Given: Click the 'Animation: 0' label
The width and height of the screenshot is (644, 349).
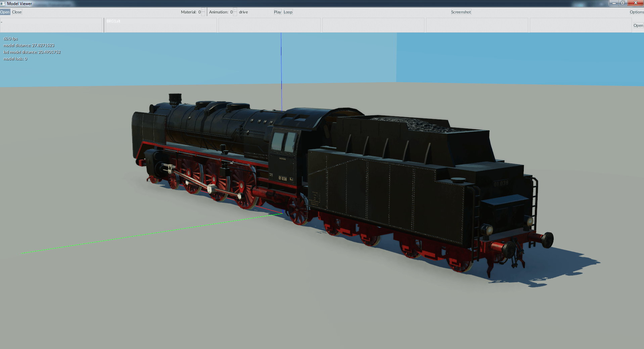Looking at the screenshot, I should (221, 12).
